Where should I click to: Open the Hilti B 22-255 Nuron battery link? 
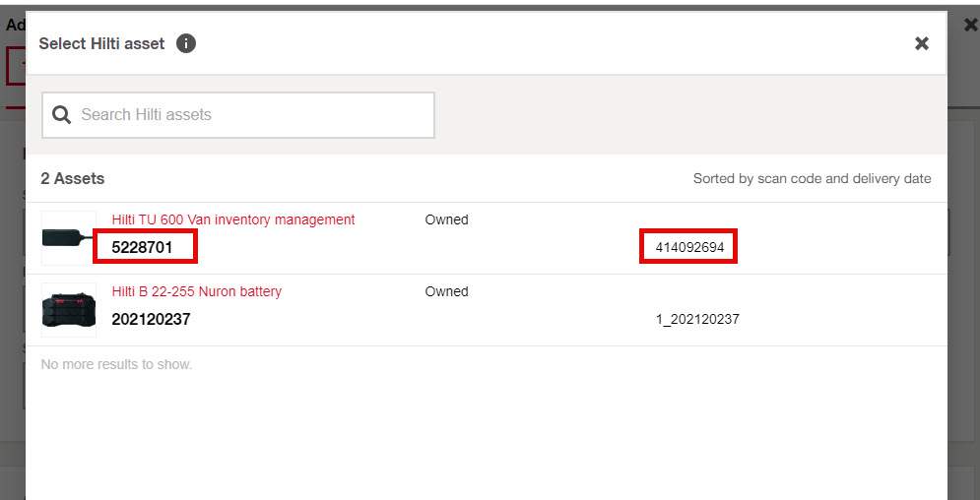(197, 291)
